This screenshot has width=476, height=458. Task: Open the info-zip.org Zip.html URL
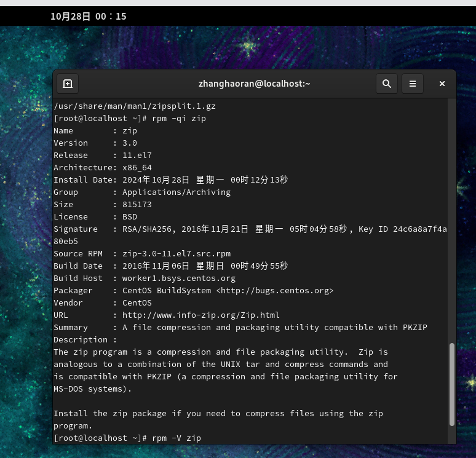[x=200, y=315]
